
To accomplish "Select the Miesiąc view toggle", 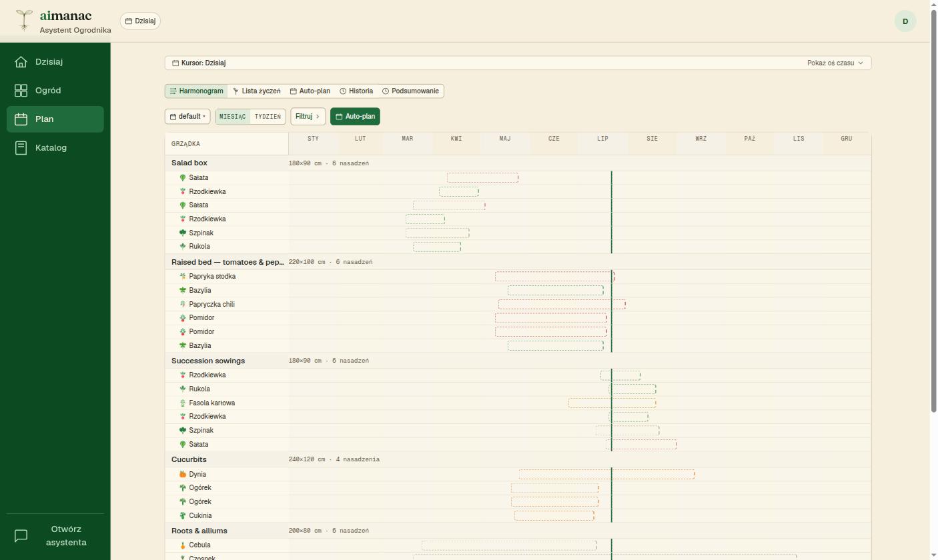I will coord(233,117).
